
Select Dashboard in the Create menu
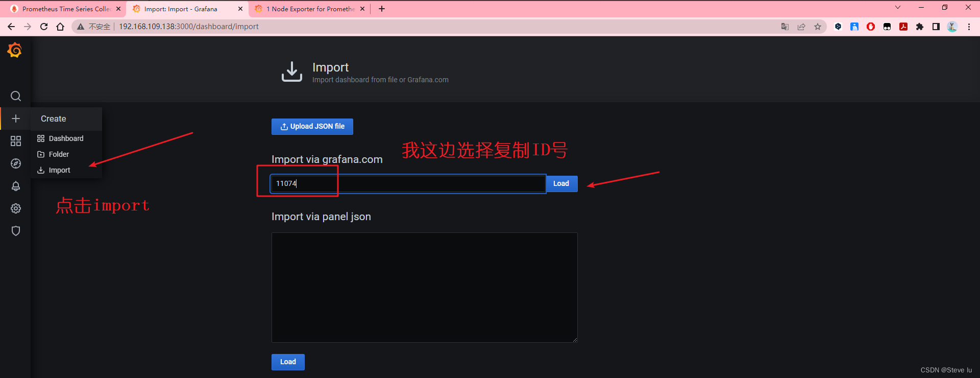point(66,138)
